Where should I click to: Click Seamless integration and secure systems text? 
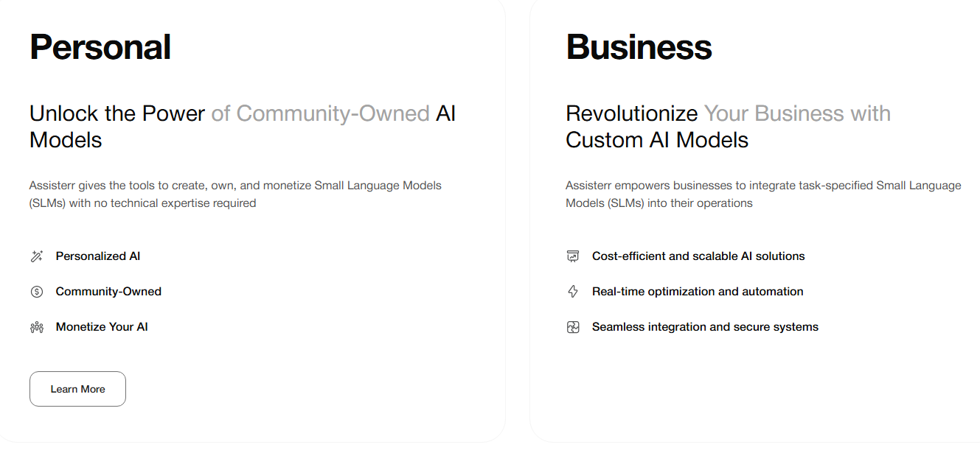[x=705, y=327]
